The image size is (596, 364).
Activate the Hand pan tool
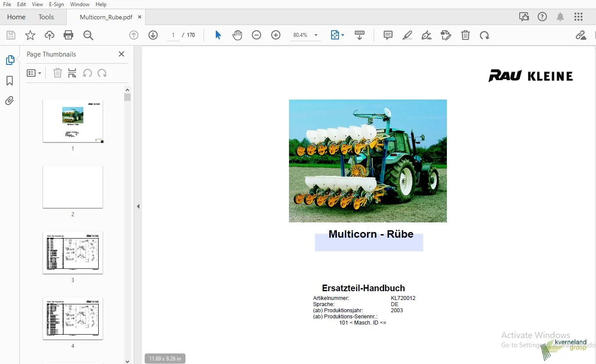click(x=237, y=35)
